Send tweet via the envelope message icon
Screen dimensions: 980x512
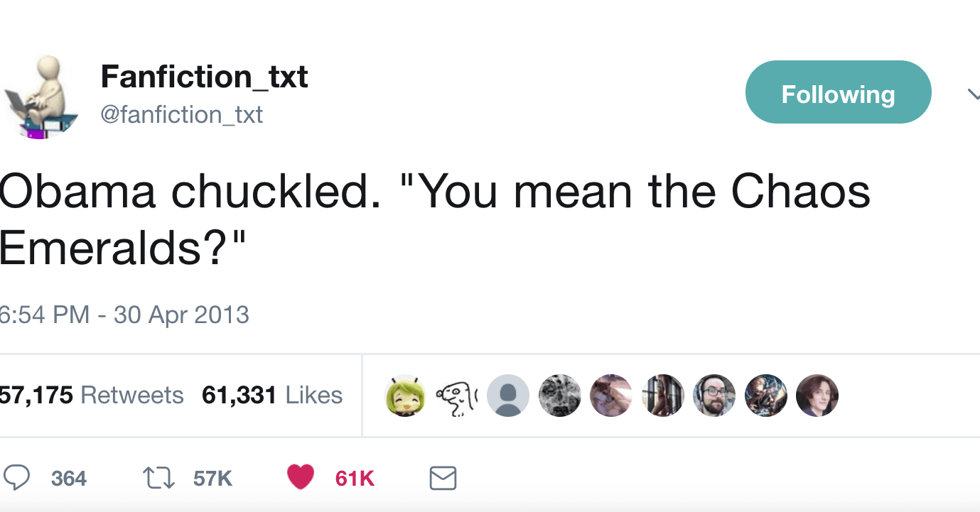(x=443, y=478)
